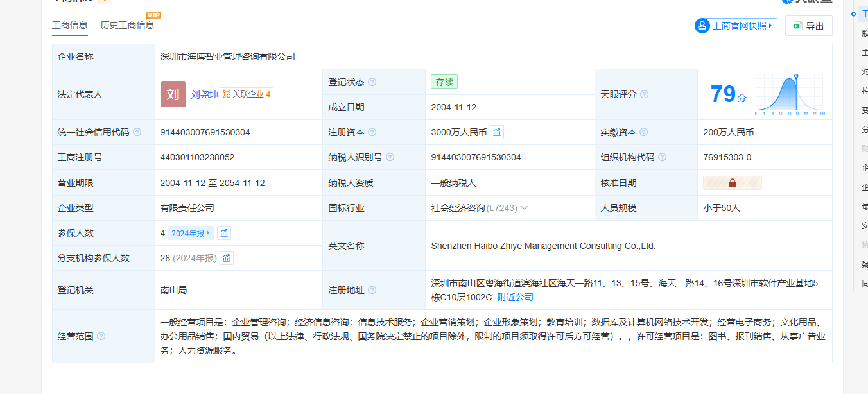Click the marker on the score curve

[x=797, y=77]
